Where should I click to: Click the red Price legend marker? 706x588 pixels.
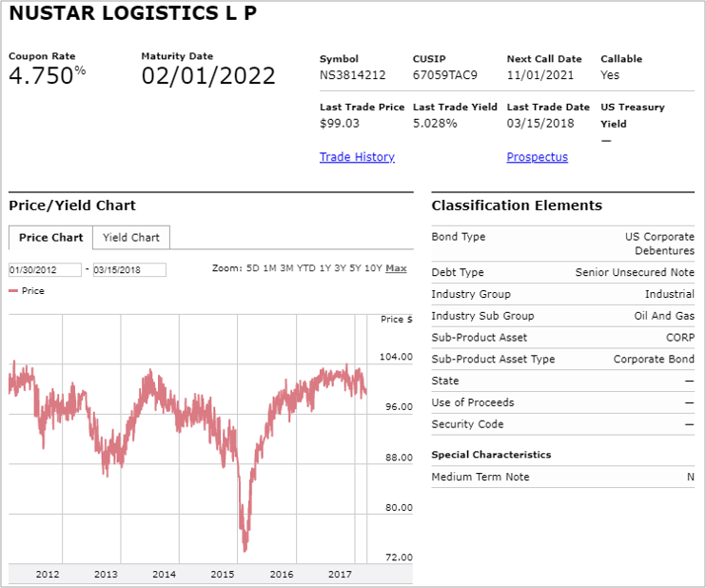pos(13,291)
